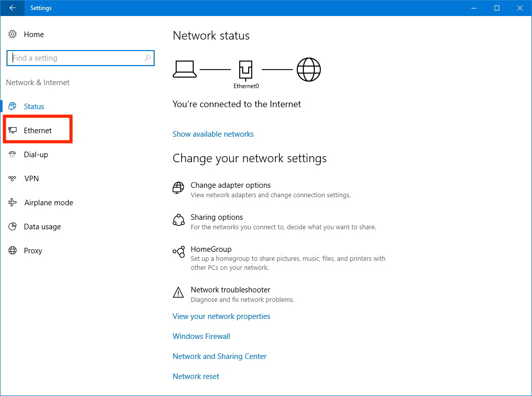Click the Sharing options icon

click(178, 220)
